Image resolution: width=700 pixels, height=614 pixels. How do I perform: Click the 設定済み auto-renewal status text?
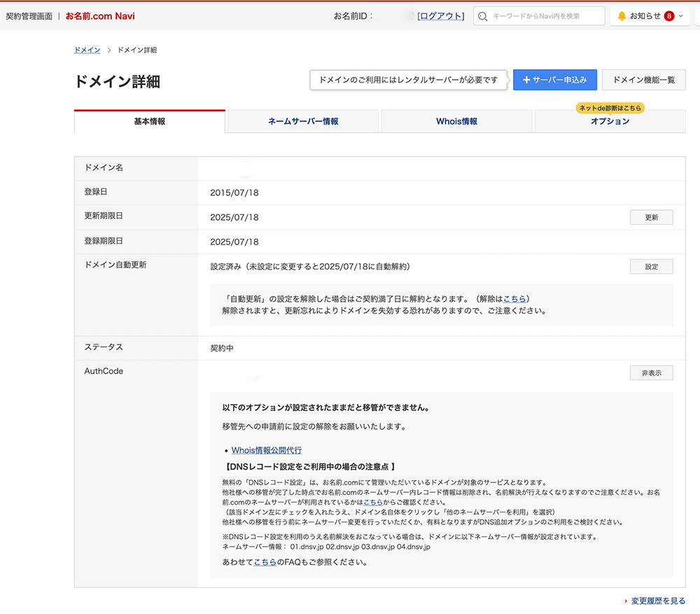click(x=310, y=267)
